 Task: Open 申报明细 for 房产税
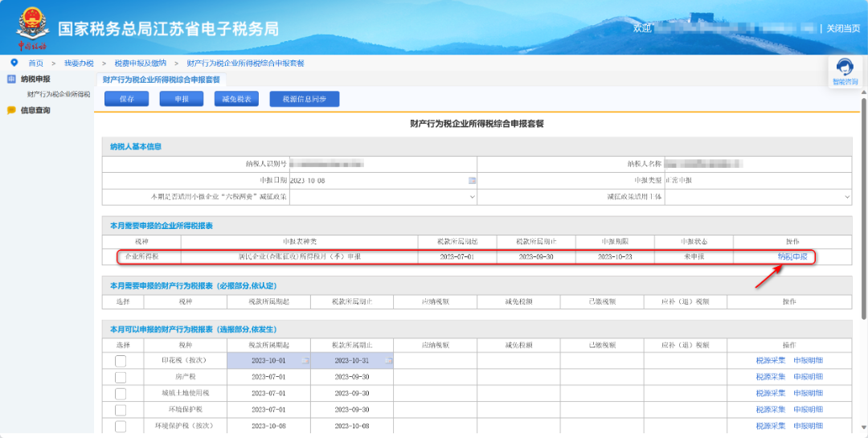(x=808, y=377)
